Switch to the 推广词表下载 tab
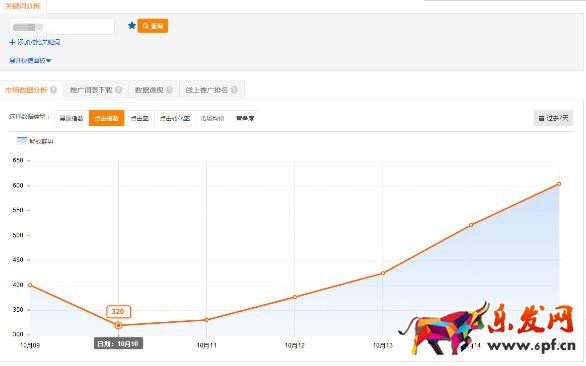The width and height of the screenshot is (586, 366). tap(96, 90)
